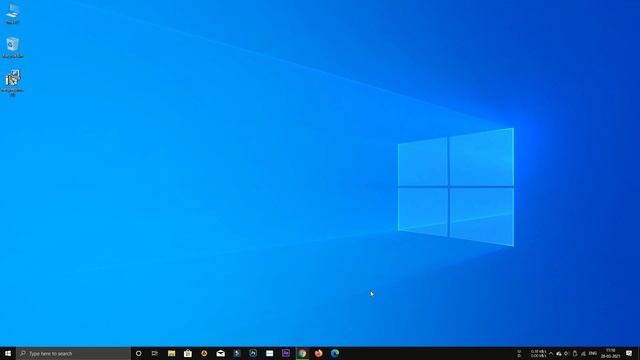The image size is (640, 360).
Task: Open the Action Center notifications icon
Action: tap(629, 353)
